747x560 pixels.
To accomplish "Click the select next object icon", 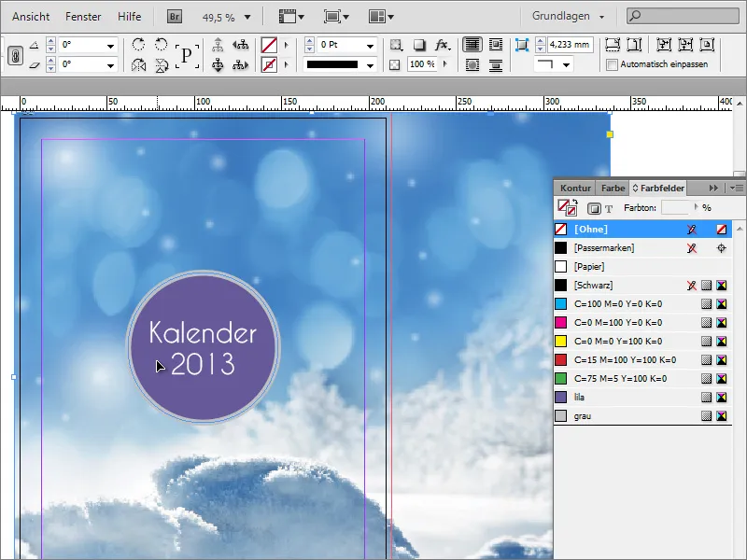I will tap(241, 64).
